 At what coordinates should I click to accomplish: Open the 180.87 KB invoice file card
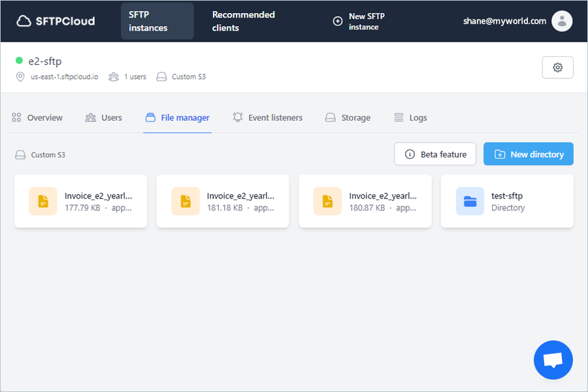coord(365,201)
